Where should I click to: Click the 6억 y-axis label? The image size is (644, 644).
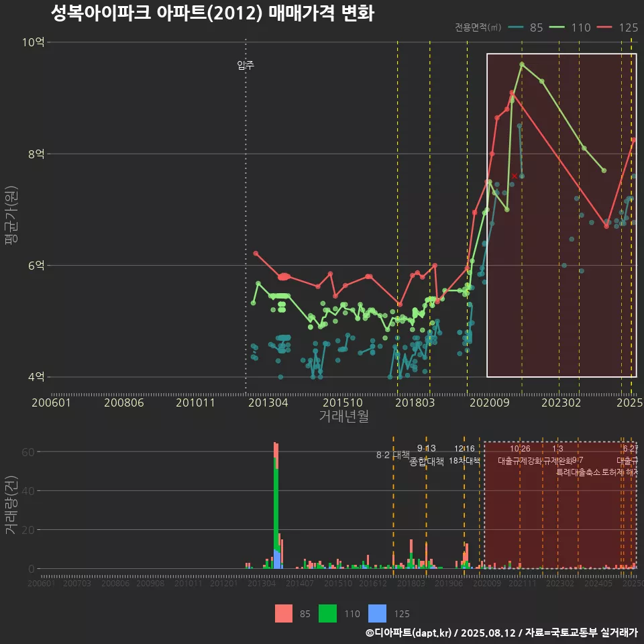point(36,266)
